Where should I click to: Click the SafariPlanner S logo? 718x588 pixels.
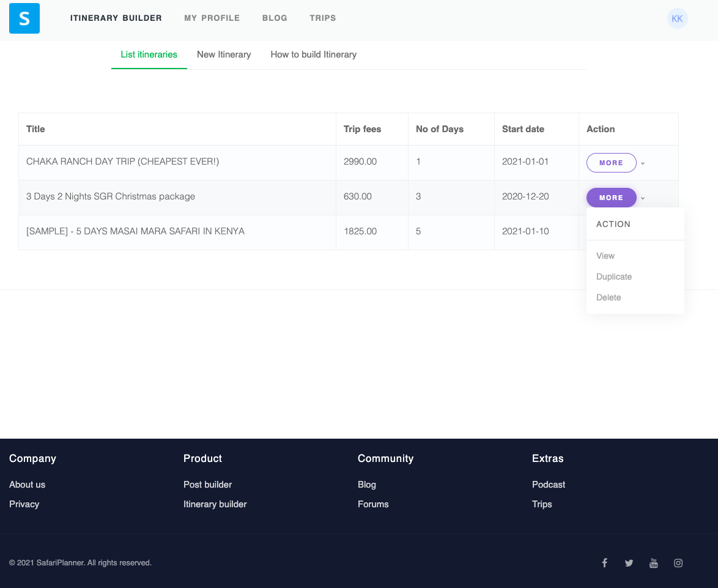pyautogui.click(x=24, y=18)
